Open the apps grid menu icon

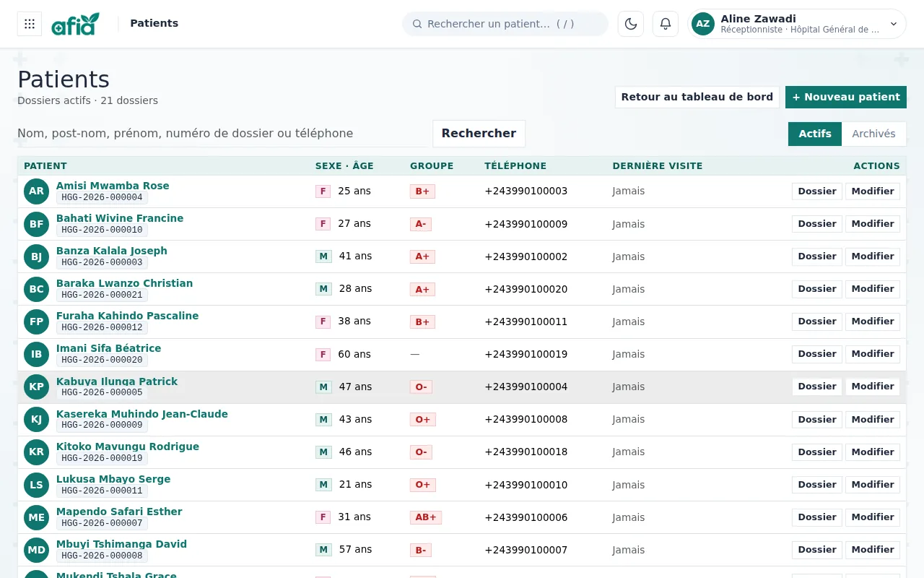[x=30, y=24]
